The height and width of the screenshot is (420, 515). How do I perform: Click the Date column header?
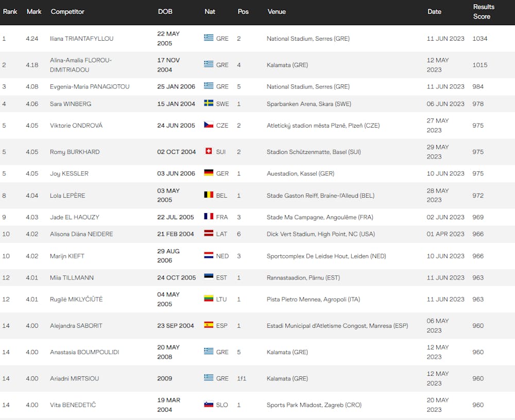pos(434,12)
